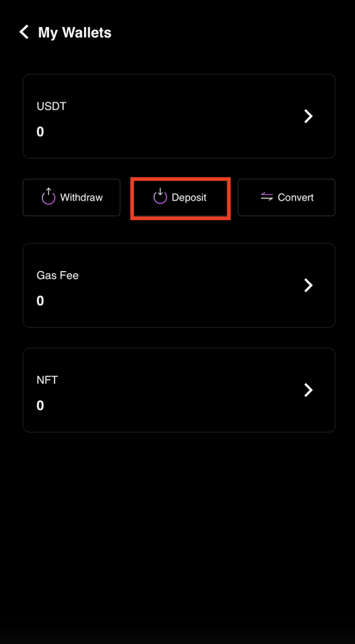Tap the circular arrow icon inside Withdraw button
The image size is (355, 644).
pos(48,197)
